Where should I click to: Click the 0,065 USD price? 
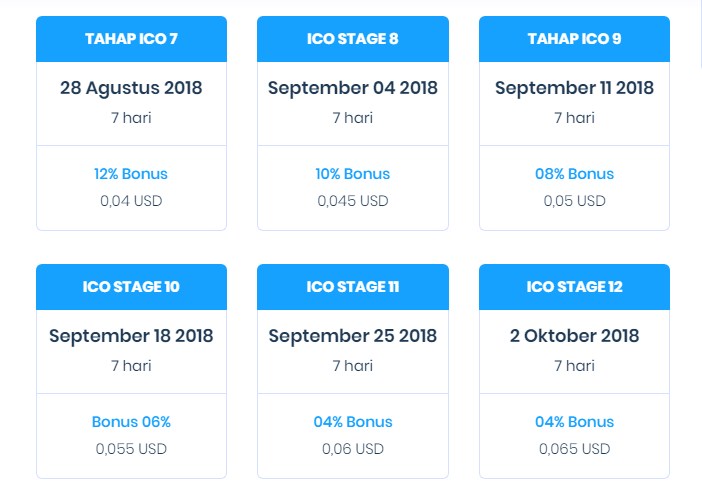pyautogui.click(x=574, y=449)
